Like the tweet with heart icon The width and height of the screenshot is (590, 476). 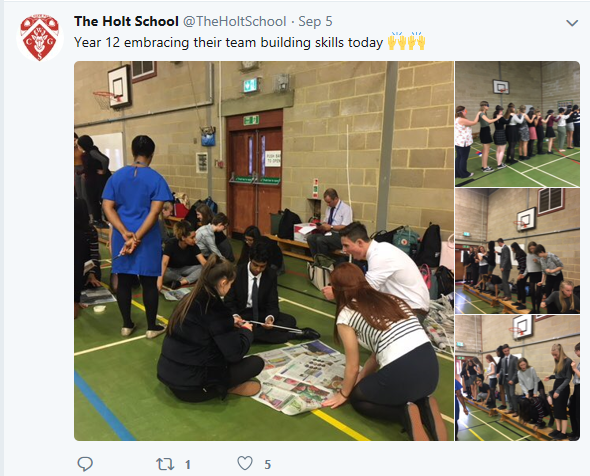[x=245, y=463]
